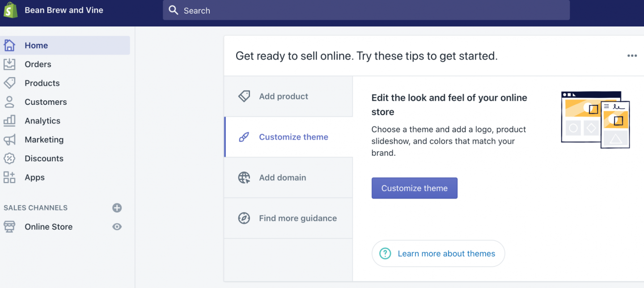Screen dimensions: 644x288
Task: Click the Apps grid icon
Action: pyautogui.click(x=9, y=177)
